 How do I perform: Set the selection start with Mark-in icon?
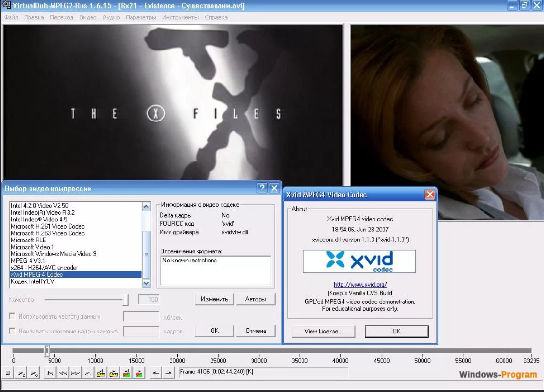[x=156, y=373]
